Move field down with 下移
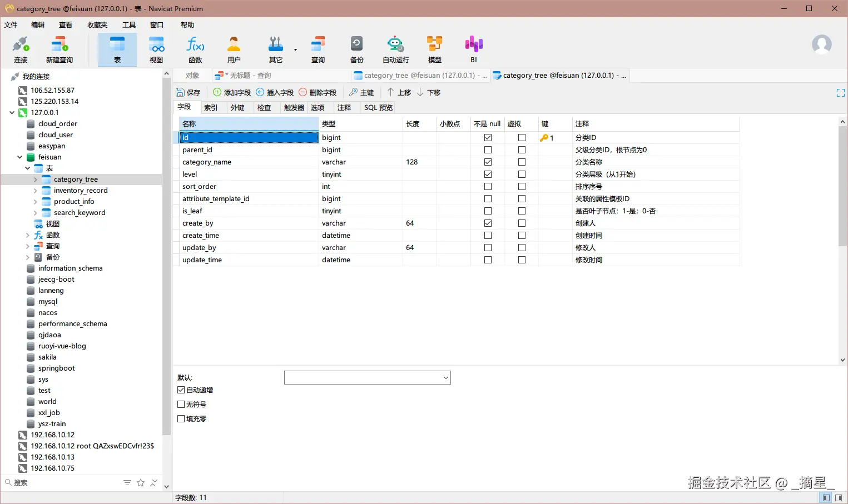 tap(428, 92)
